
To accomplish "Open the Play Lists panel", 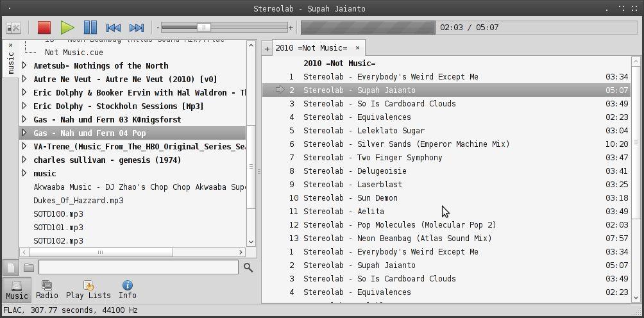I will tap(89, 290).
